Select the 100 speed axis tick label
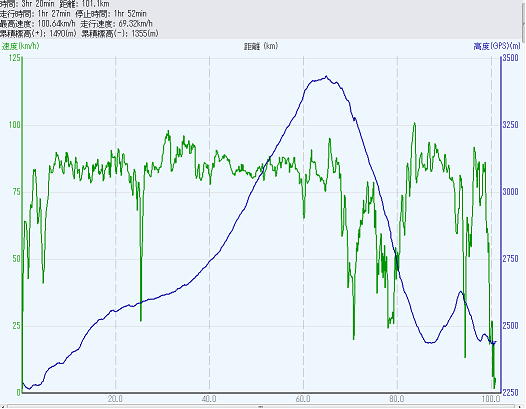The height and width of the screenshot is (409, 526). point(14,125)
